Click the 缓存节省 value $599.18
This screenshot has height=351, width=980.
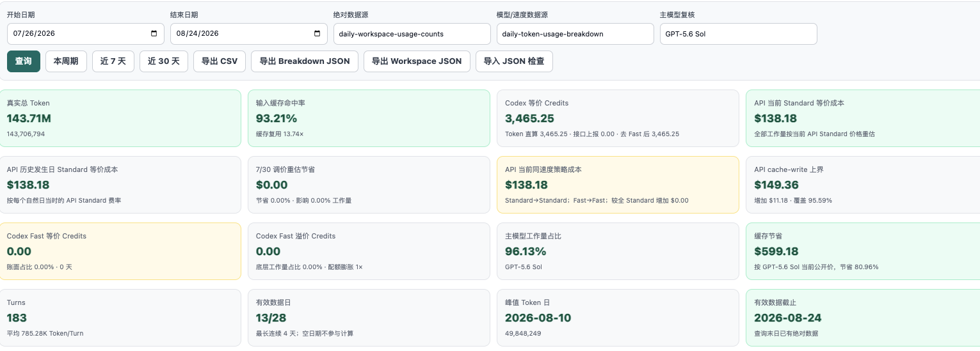click(x=776, y=251)
